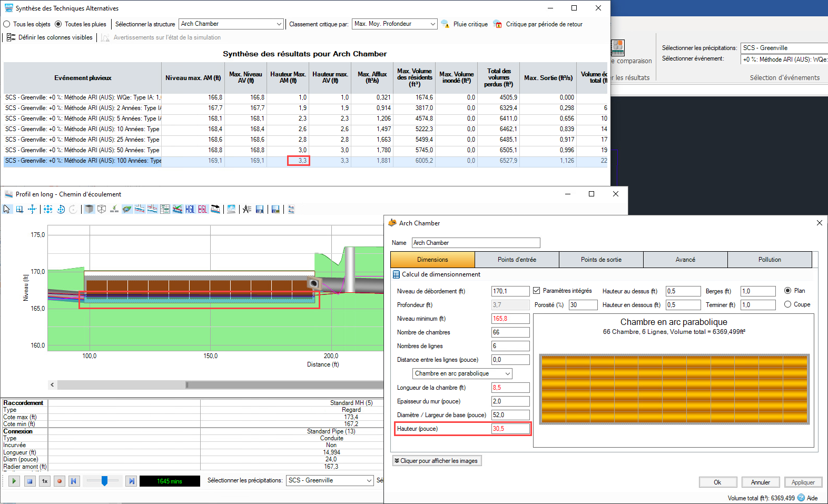This screenshot has height=504, width=828.
Task: Open Chambre en arc parabolique dropdown
Action: point(462,373)
